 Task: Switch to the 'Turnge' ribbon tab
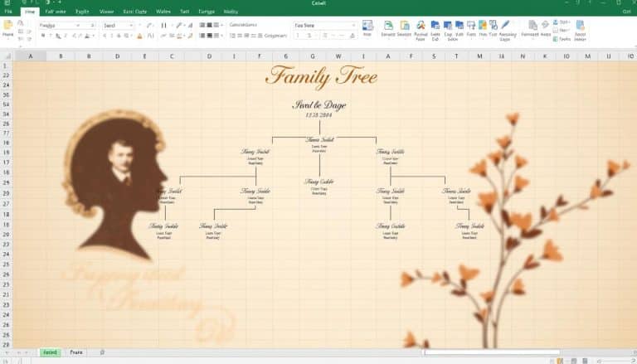[207, 12]
